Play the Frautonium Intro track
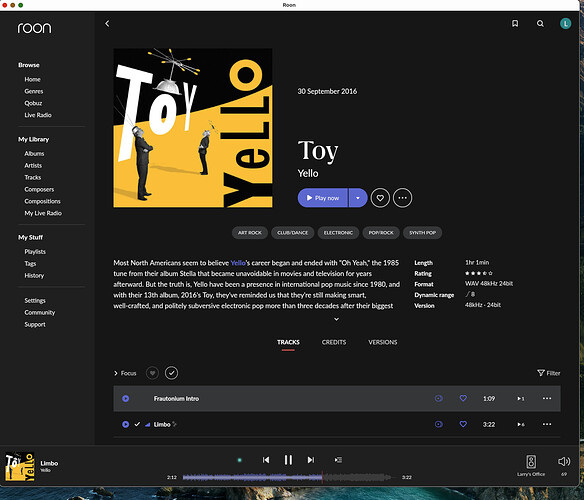Viewport: 584px width, 500px height. tap(126, 398)
